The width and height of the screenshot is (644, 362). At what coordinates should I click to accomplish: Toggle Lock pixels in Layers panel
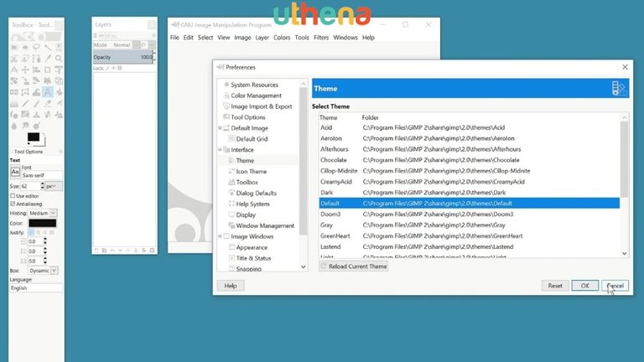click(107, 68)
